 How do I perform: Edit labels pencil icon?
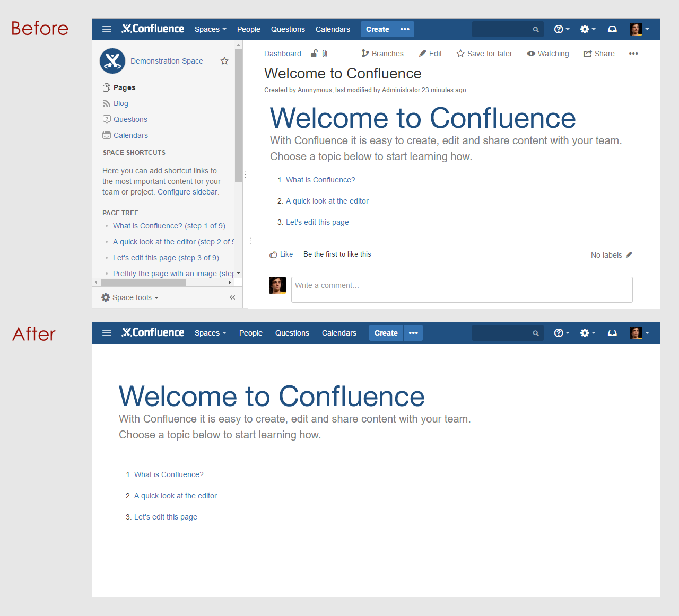click(x=629, y=255)
